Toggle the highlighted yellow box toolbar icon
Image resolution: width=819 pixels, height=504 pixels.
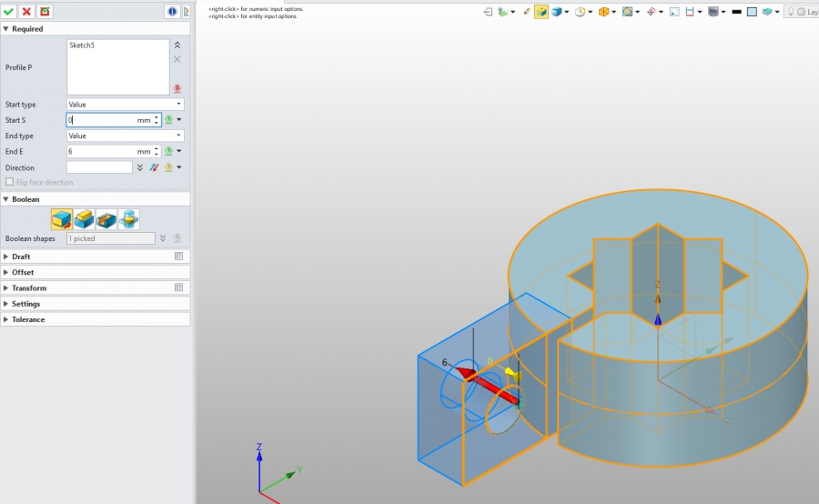(541, 12)
